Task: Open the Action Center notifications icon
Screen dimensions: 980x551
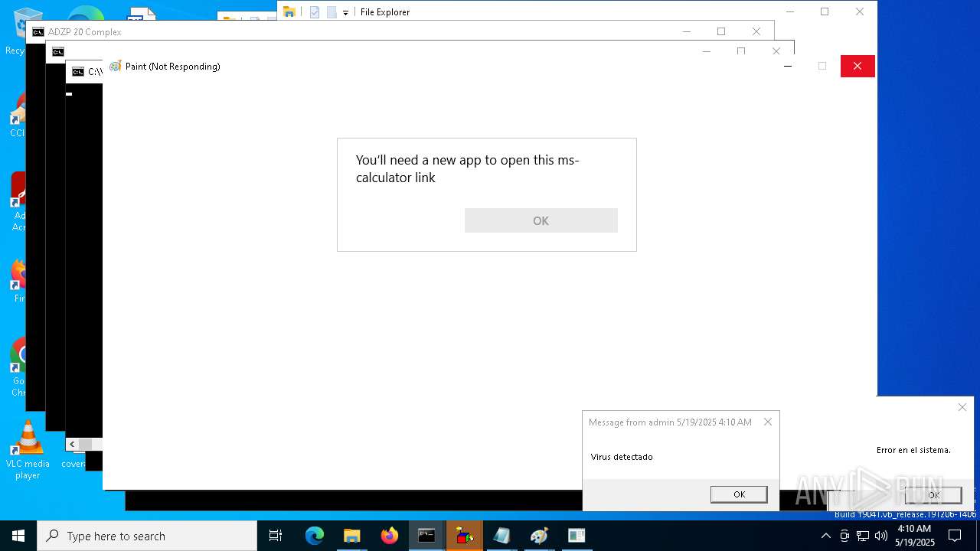Action: coord(955,536)
